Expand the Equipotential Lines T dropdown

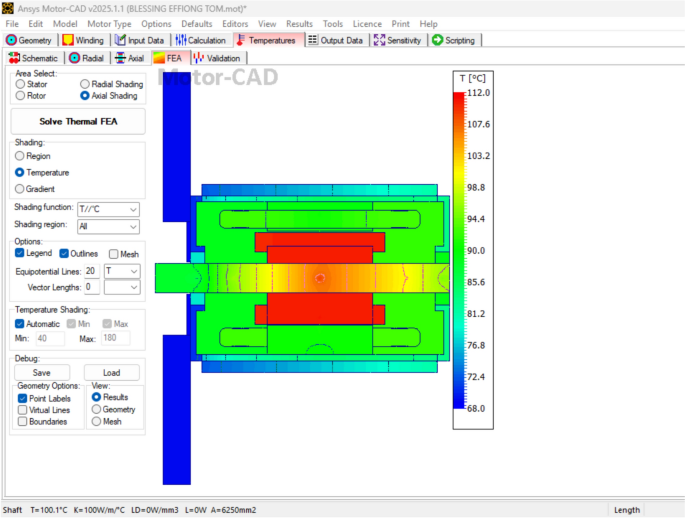click(x=134, y=271)
